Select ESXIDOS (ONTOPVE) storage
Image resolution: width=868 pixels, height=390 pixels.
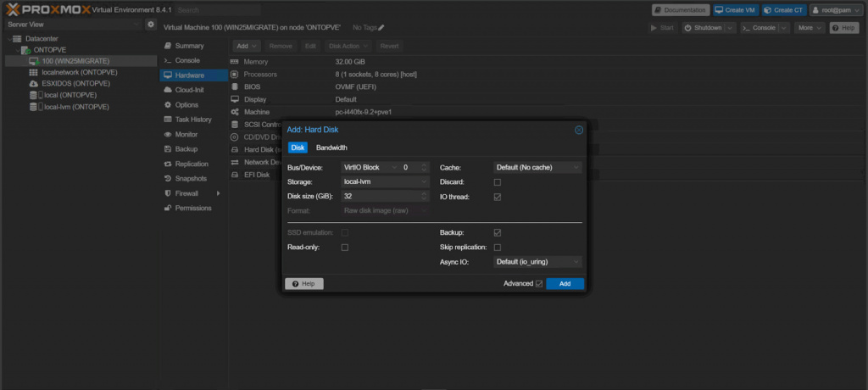(x=75, y=84)
